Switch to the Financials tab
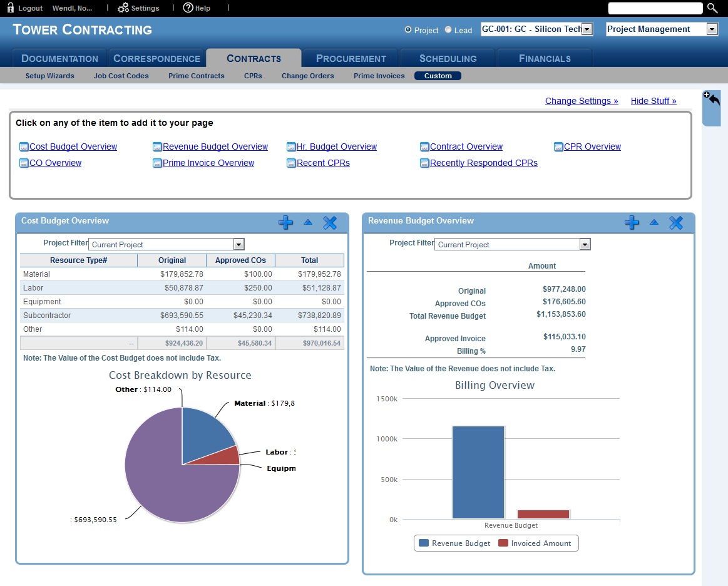The image size is (728, 586). coord(545,58)
